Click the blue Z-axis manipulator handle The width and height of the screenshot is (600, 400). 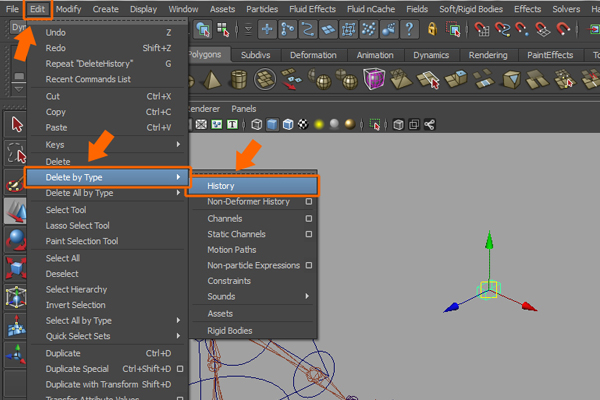(452, 307)
